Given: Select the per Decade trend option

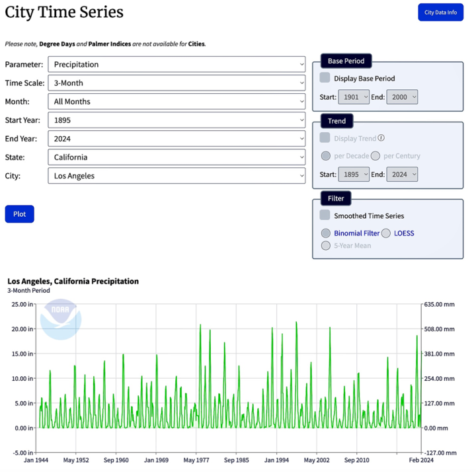Looking at the screenshot, I should point(325,156).
